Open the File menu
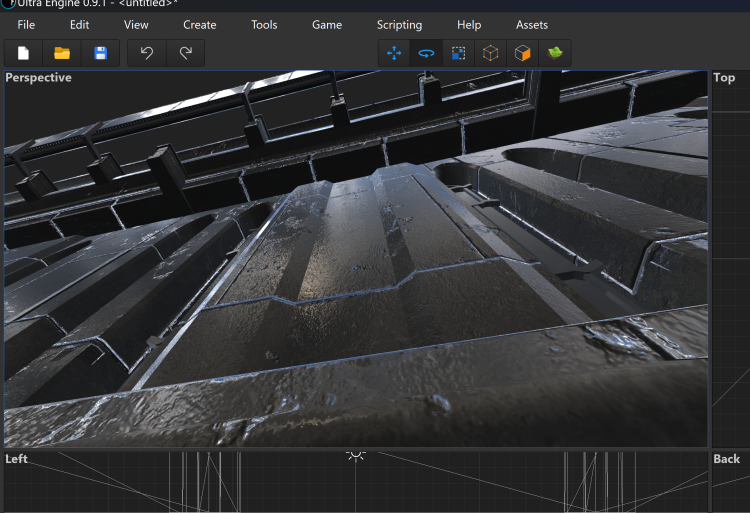750x513 pixels. pyautogui.click(x=26, y=24)
